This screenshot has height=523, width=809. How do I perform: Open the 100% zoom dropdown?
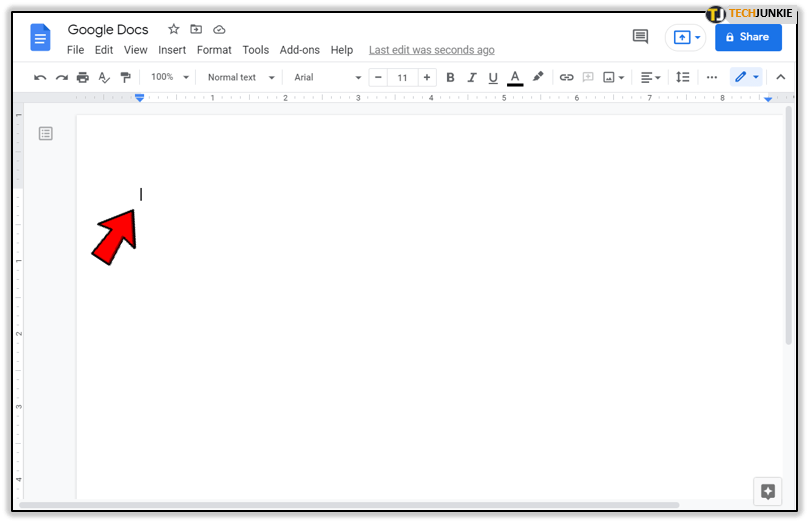click(169, 77)
